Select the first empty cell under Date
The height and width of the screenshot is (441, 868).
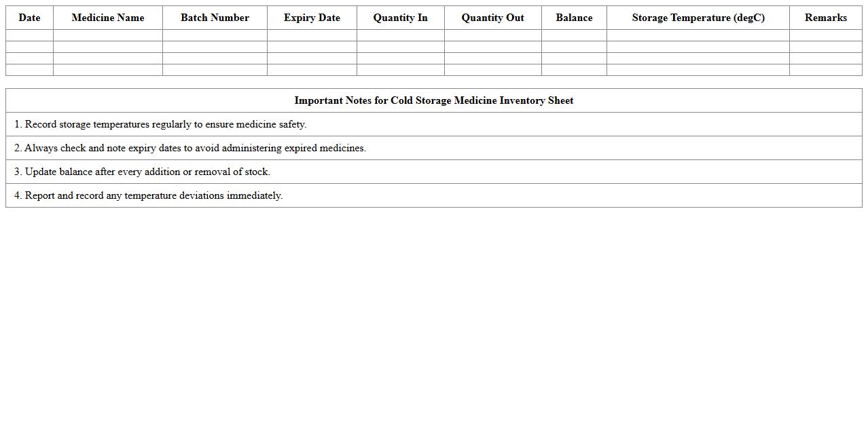[x=29, y=35]
